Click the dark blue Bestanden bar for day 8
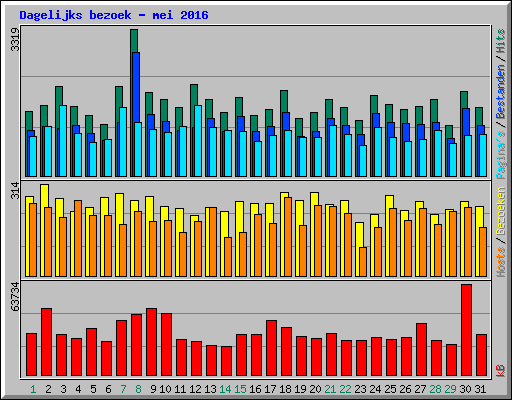This screenshot has width=512, height=400. point(136,87)
